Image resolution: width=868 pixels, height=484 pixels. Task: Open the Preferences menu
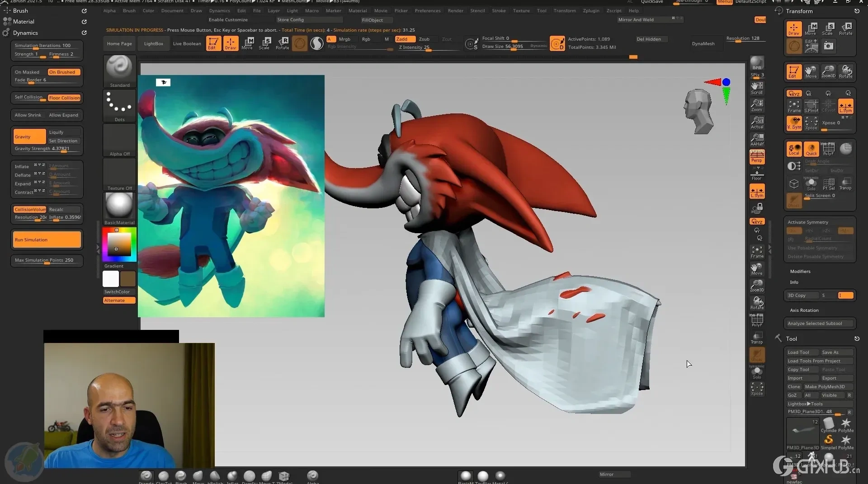pos(428,10)
